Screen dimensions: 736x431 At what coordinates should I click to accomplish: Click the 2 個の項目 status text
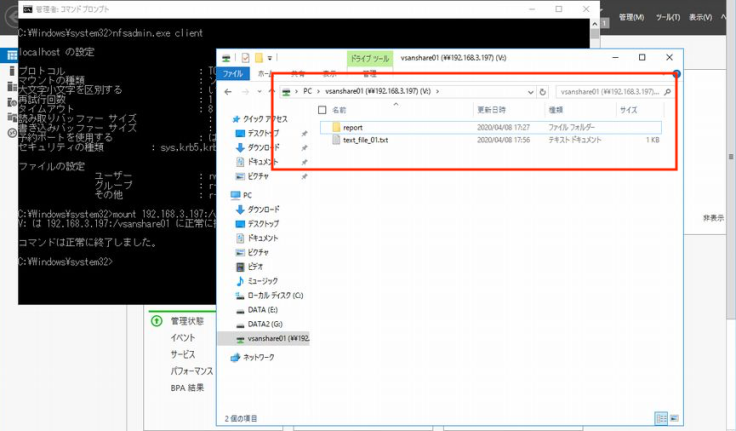point(241,418)
